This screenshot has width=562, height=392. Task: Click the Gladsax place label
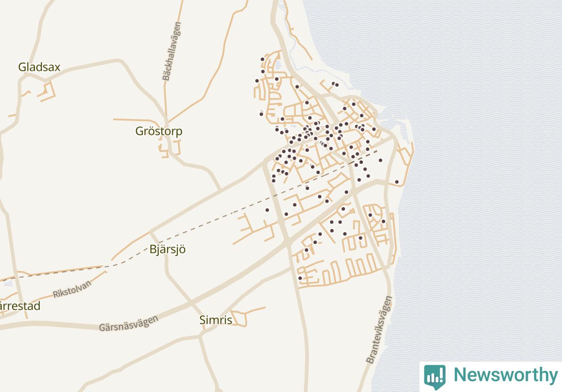click(x=39, y=67)
